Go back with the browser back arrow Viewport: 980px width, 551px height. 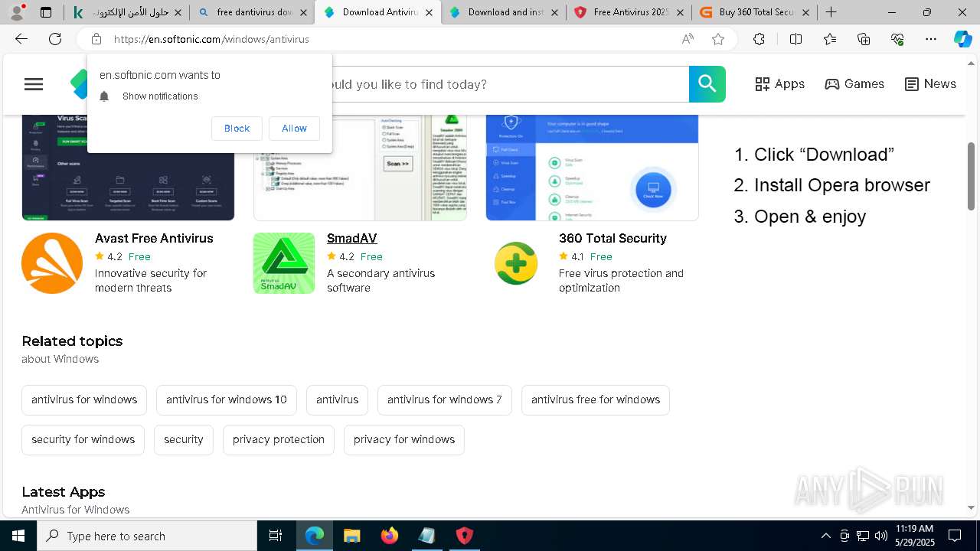point(21,39)
